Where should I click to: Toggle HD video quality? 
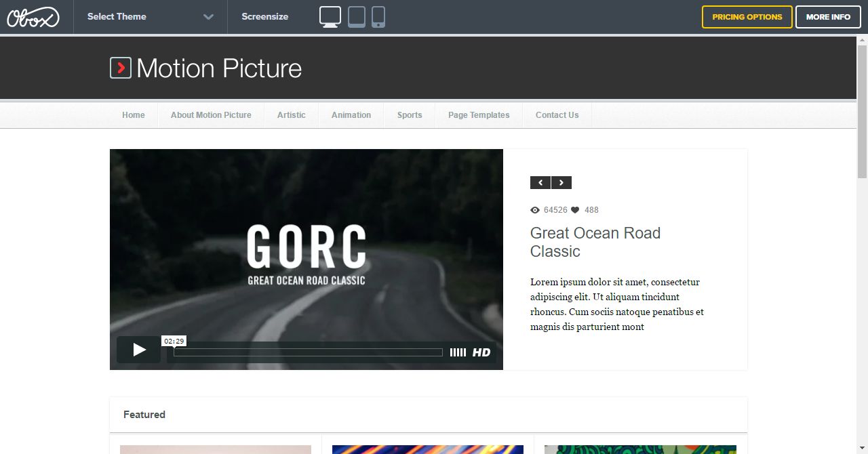point(481,352)
